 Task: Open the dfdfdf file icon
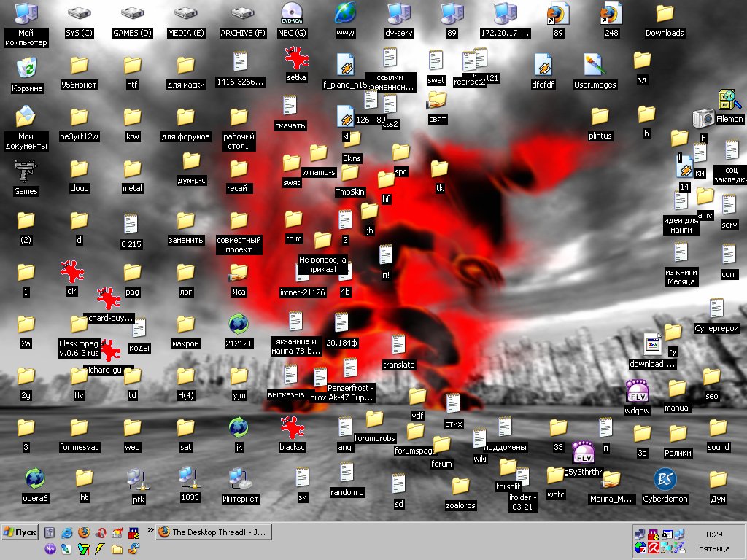[x=543, y=71]
